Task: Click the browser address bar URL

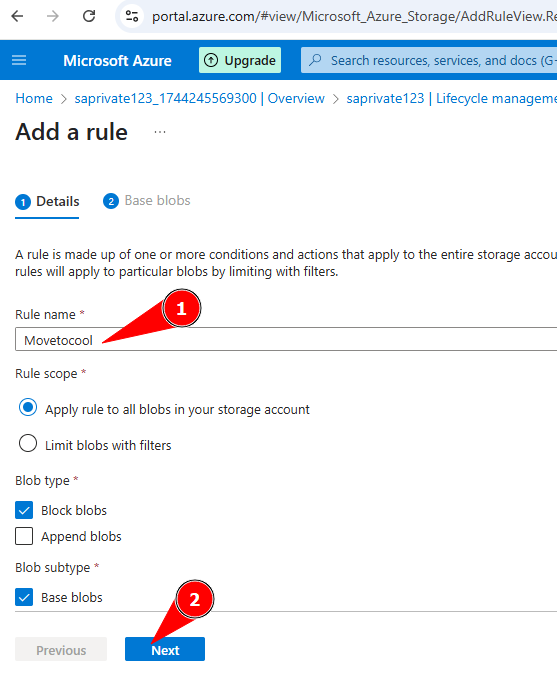Action: 354,16
